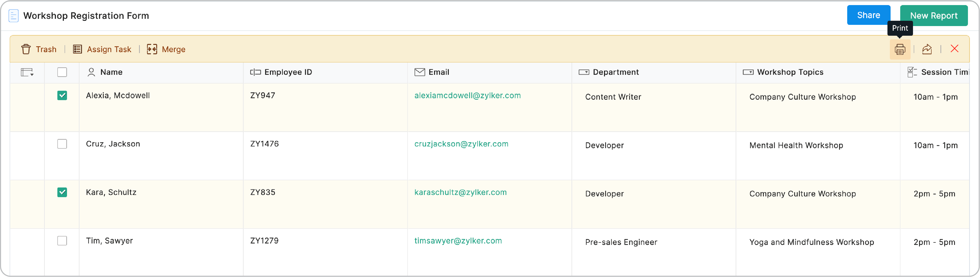Open the email link cruzjackson@zylker.com

(x=461, y=144)
